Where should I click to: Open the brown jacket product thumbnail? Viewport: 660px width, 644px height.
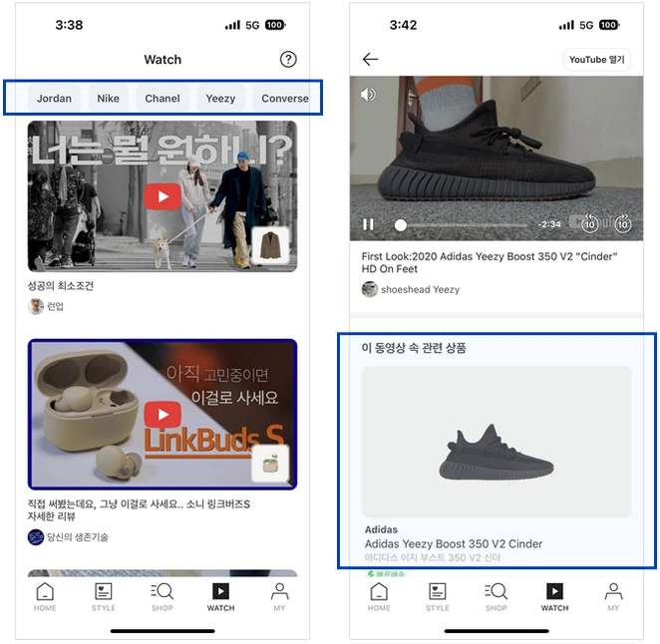click(270, 246)
